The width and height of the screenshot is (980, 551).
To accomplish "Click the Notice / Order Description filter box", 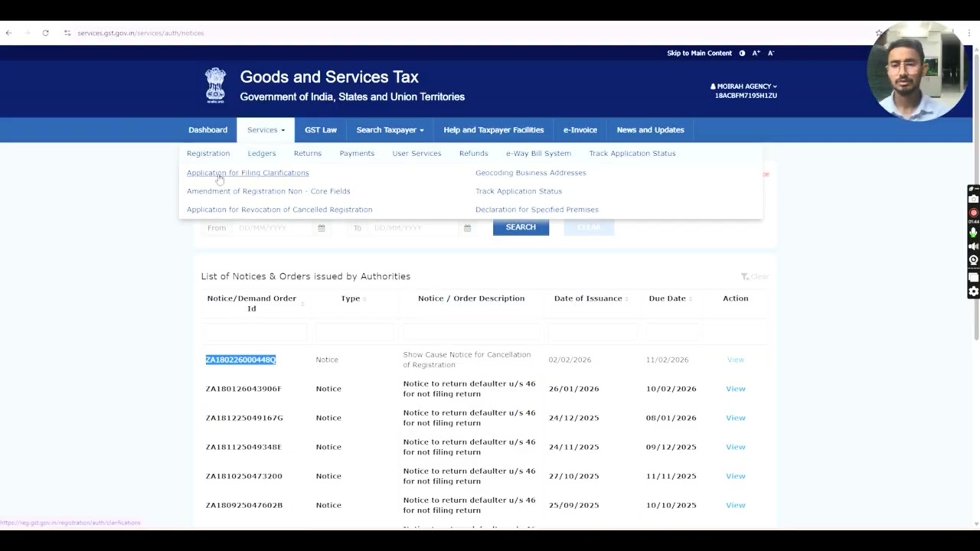I will click(x=472, y=331).
